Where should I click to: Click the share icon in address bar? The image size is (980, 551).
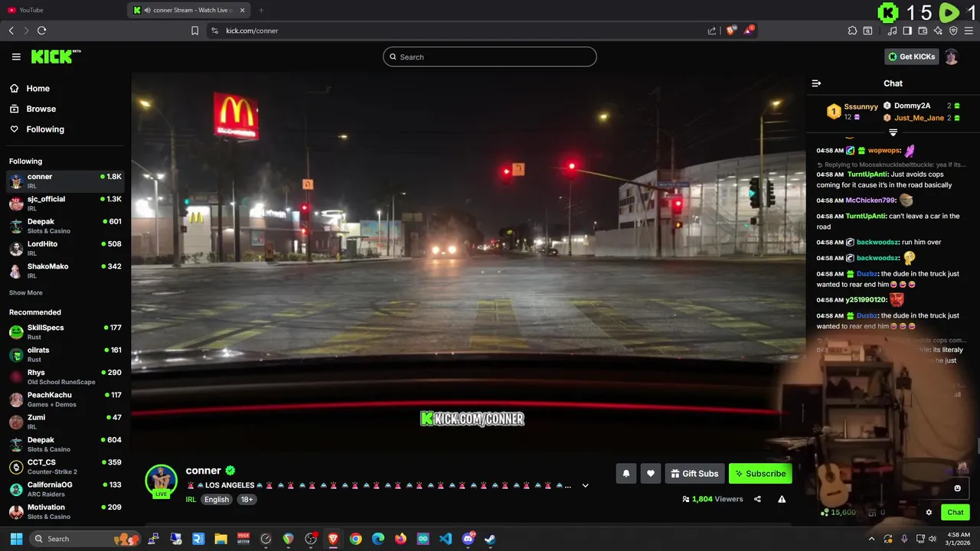click(712, 31)
